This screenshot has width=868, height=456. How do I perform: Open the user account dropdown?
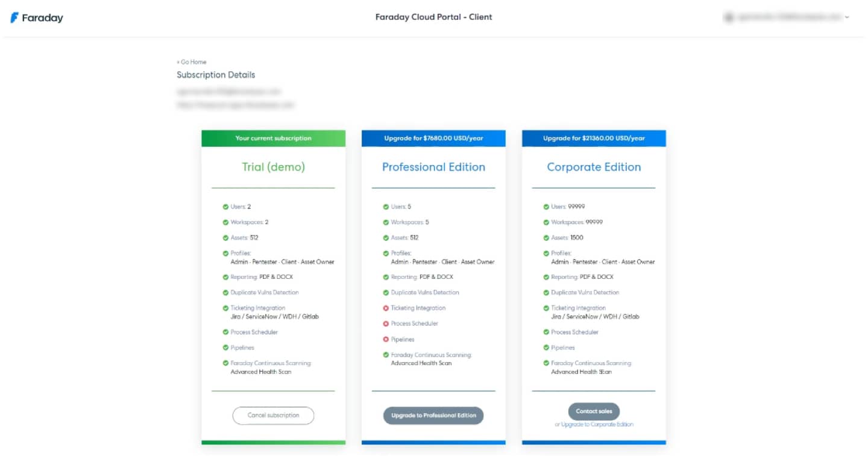click(x=846, y=17)
